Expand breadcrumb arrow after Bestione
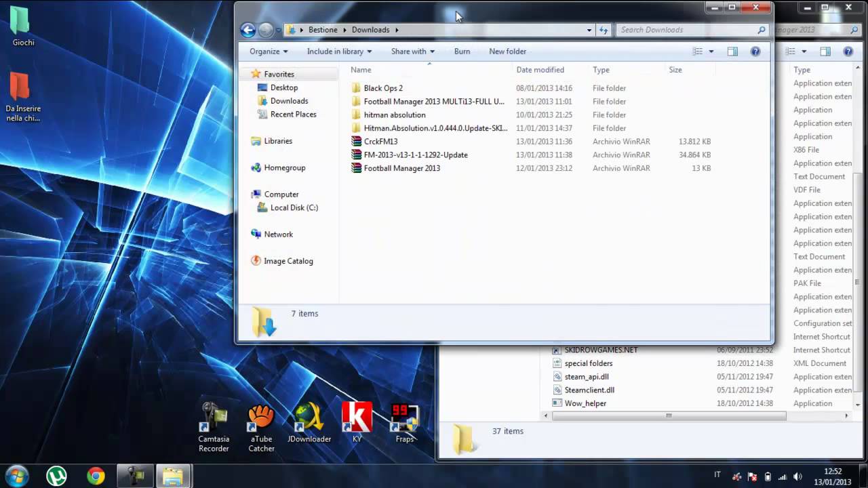 [x=344, y=30]
